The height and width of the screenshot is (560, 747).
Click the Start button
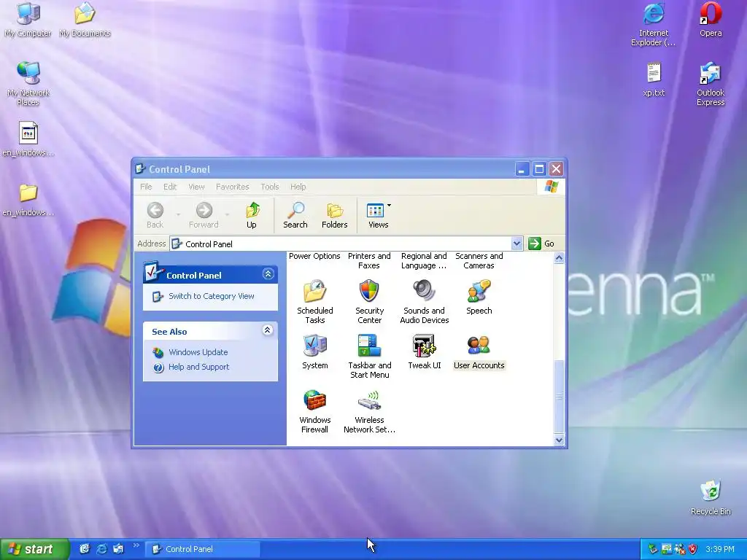tap(34, 549)
